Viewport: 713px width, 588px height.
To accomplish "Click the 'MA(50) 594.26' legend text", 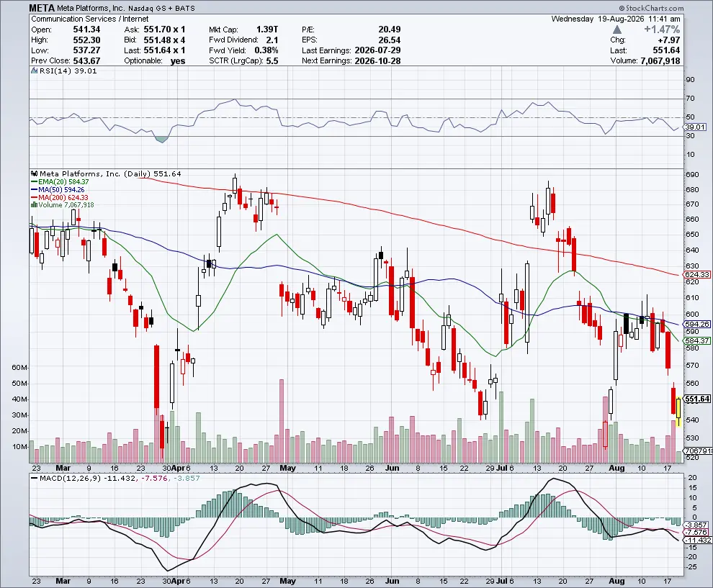I will pyautogui.click(x=61, y=189).
